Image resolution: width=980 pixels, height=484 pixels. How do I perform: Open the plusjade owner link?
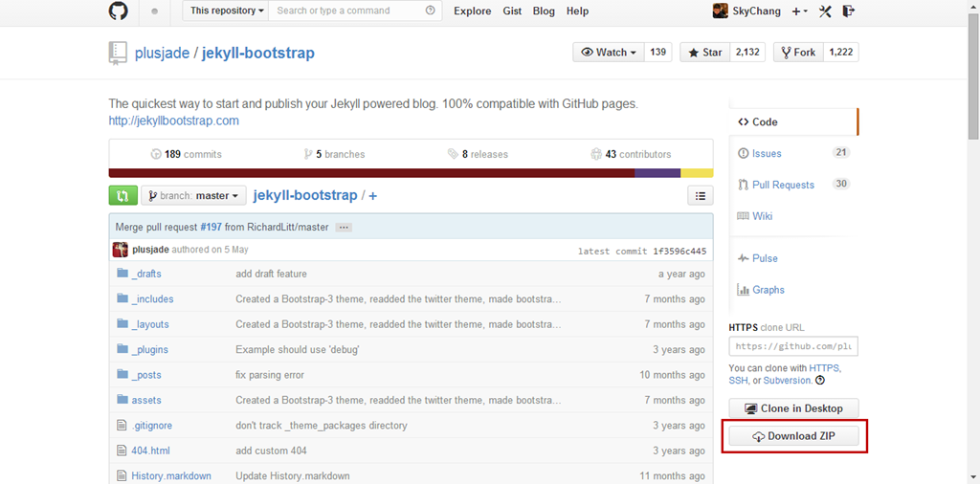(x=162, y=53)
